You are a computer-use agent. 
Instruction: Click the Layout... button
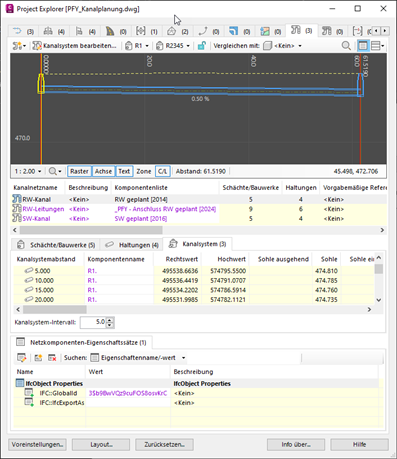click(101, 445)
